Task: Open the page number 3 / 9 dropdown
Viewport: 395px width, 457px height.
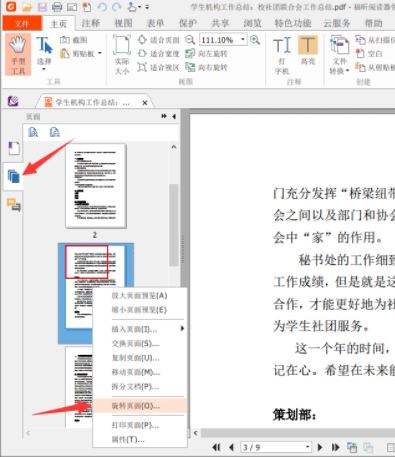Action: coord(307,447)
